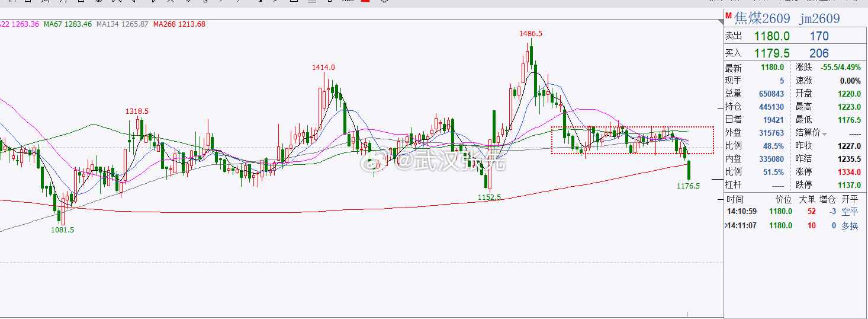Click the 价位 column header
Screen dimensions: 868x319
(x=783, y=200)
